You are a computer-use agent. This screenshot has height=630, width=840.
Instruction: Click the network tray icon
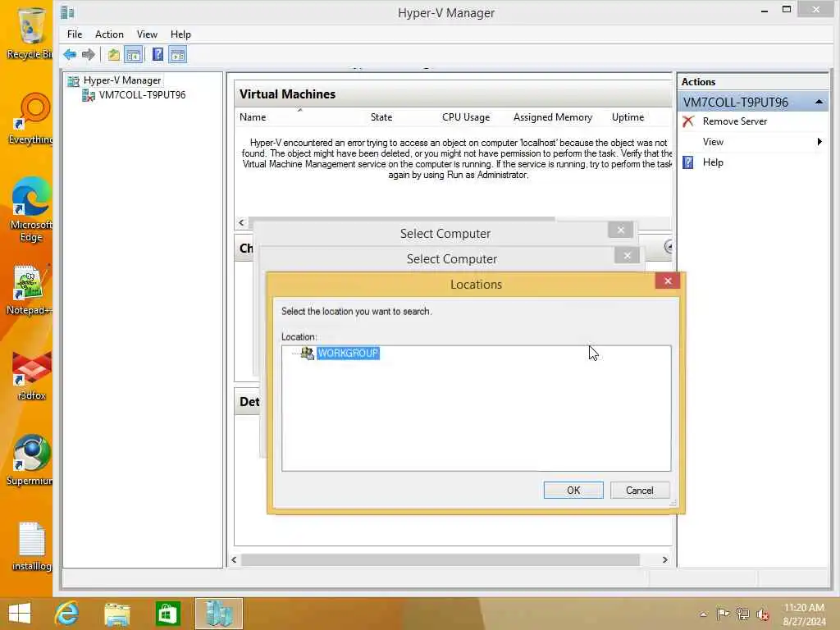742,614
